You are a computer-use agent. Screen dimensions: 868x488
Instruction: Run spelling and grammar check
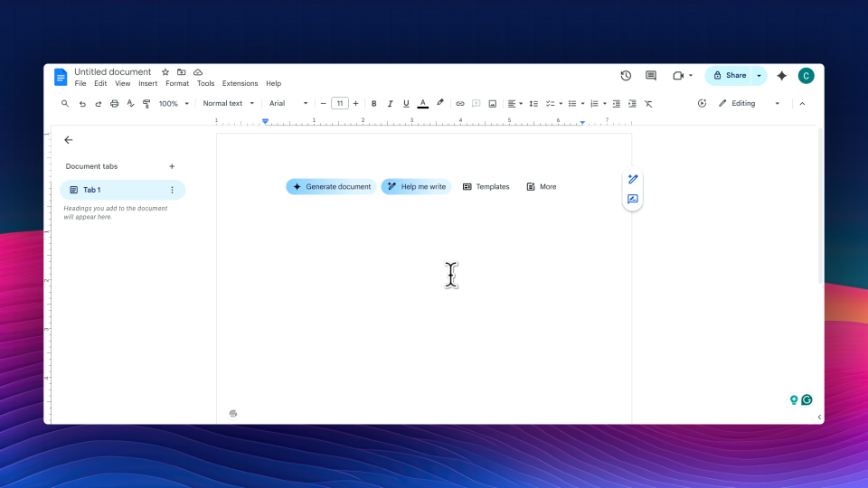130,103
